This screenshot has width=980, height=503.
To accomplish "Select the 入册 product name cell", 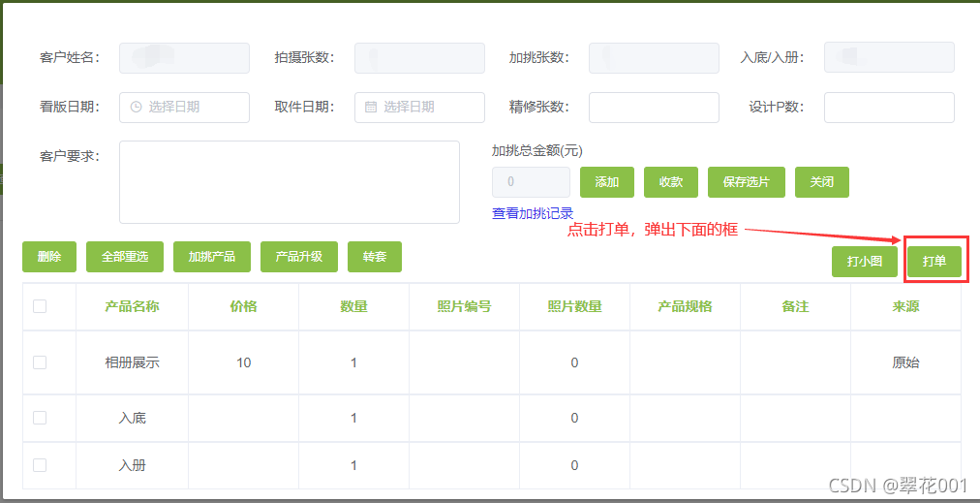I will click(132, 465).
